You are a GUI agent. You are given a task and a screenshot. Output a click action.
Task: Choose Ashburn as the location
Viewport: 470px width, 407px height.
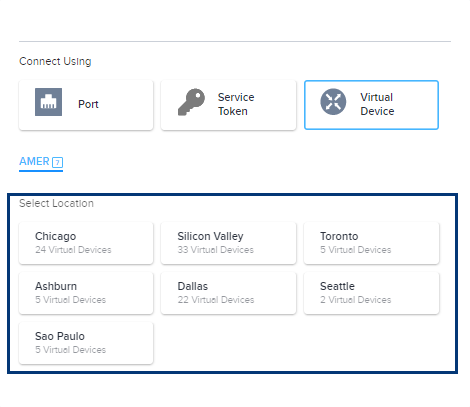(x=86, y=293)
